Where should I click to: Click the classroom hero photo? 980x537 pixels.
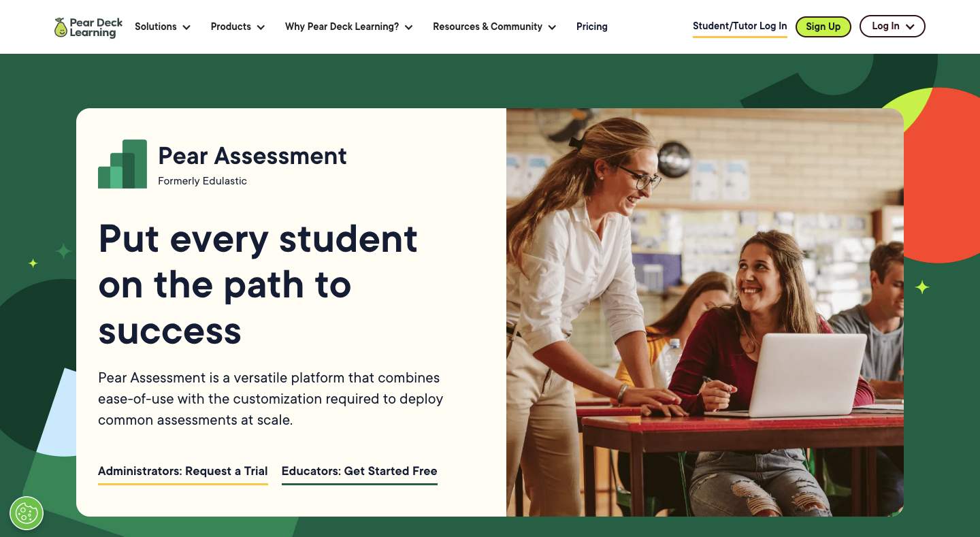tap(705, 312)
